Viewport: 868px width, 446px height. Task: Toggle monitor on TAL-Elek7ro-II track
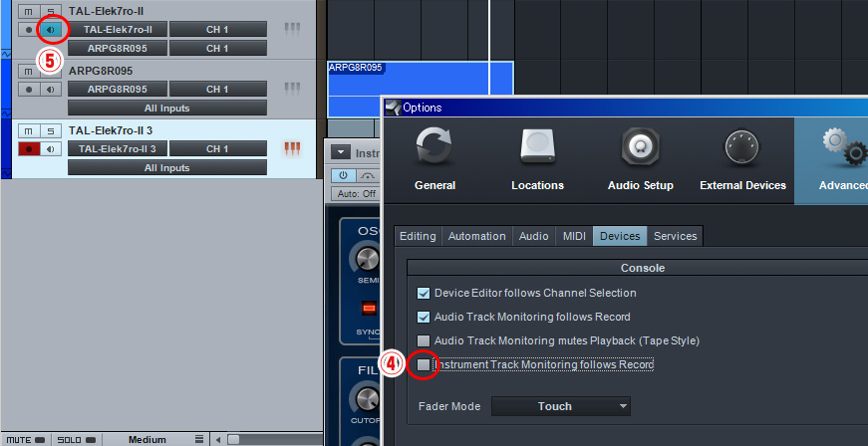(x=49, y=30)
